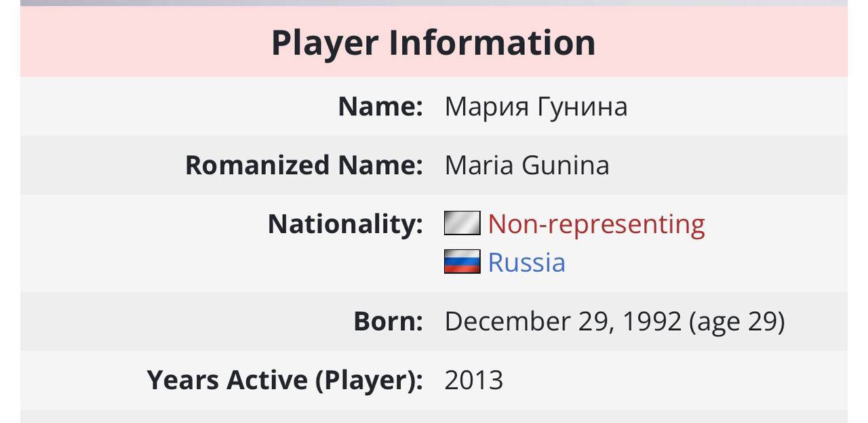
Task: Click the gray Non-representing flag icon
Action: pos(462,224)
